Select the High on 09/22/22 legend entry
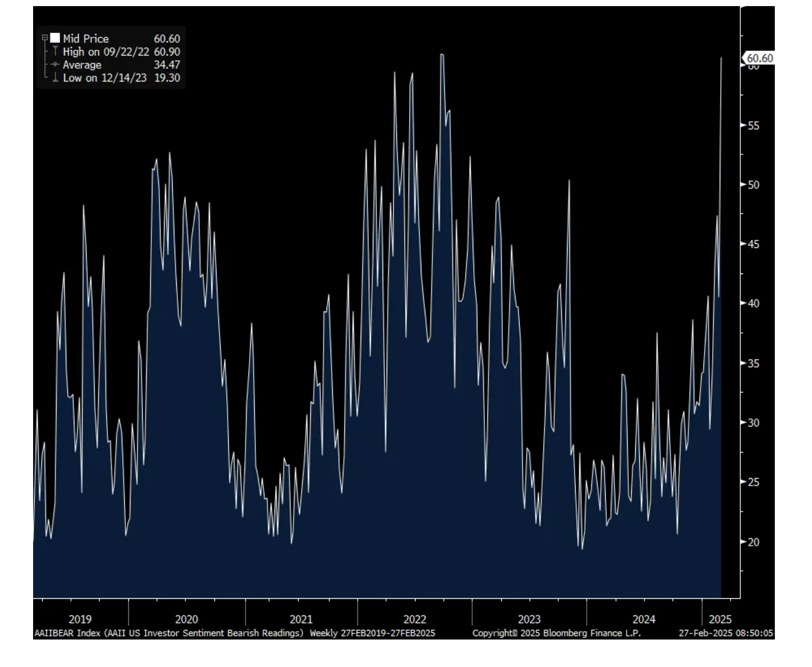812x667 pixels. pos(106,52)
